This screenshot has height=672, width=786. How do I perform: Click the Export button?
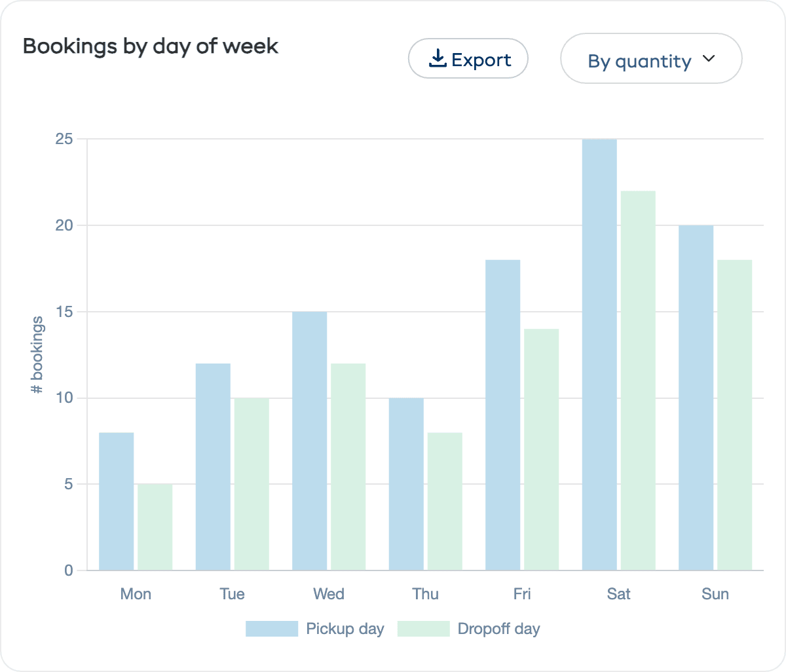click(468, 58)
